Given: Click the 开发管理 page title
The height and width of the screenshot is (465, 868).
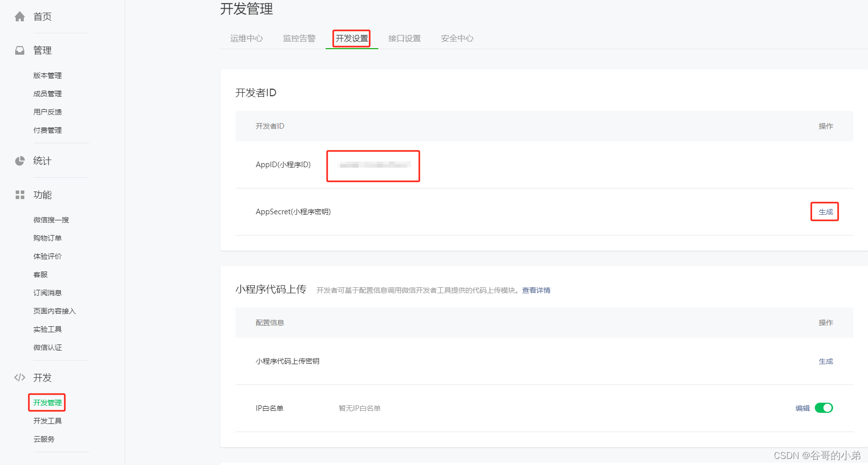Looking at the screenshot, I should tap(247, 9).
